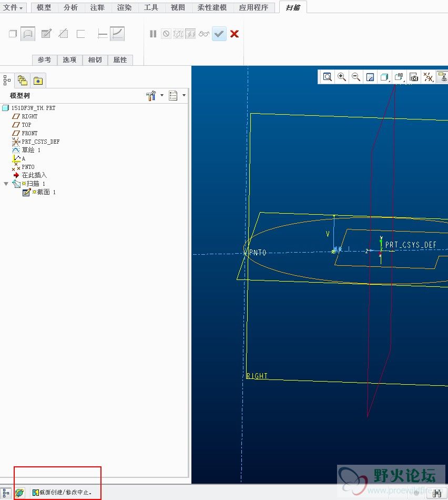
Task: Switch to the 应用程序 ribbon tab
Action: (253, 7)
